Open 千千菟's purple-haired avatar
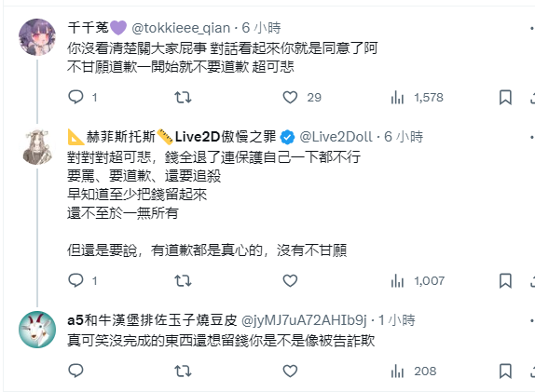Viewport: 535px width, 392px height. [37, 37]
